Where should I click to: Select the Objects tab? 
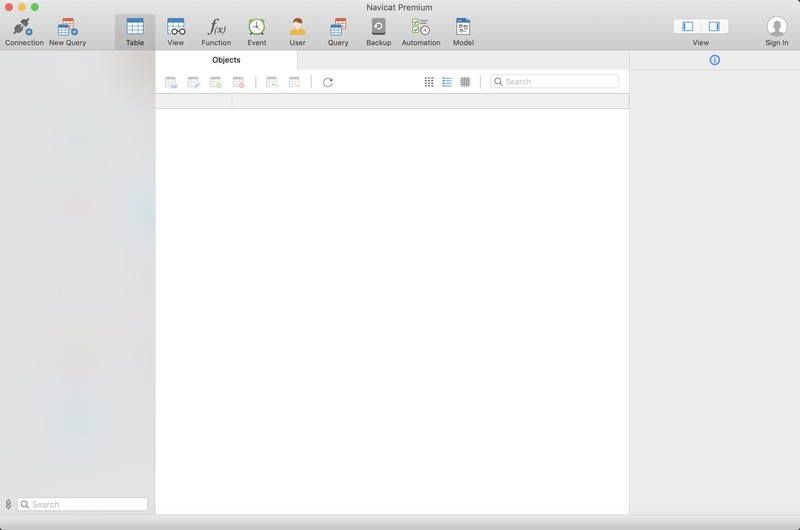(x=226, y=60)
